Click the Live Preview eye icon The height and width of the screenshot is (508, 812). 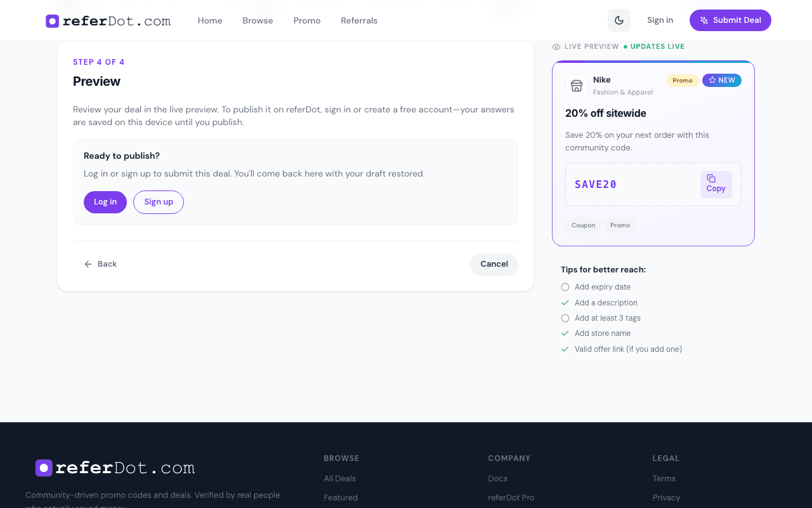pos(556,47)
